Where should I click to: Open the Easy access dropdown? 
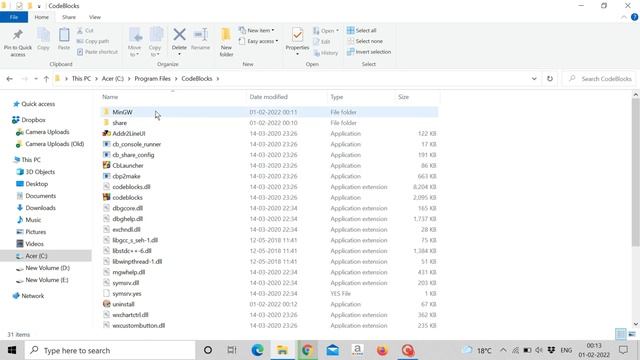(259, 41)
